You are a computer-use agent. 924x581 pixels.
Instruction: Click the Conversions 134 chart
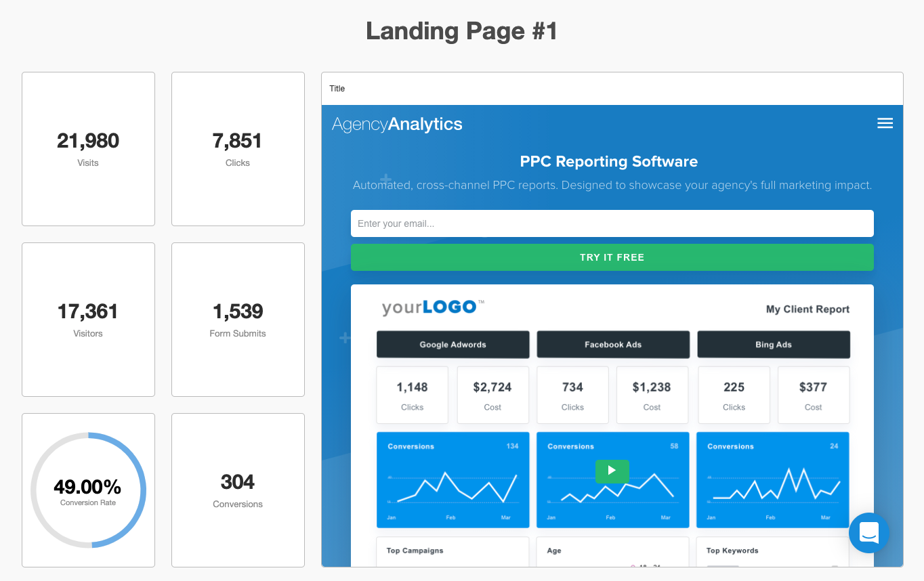coord(453,480)
